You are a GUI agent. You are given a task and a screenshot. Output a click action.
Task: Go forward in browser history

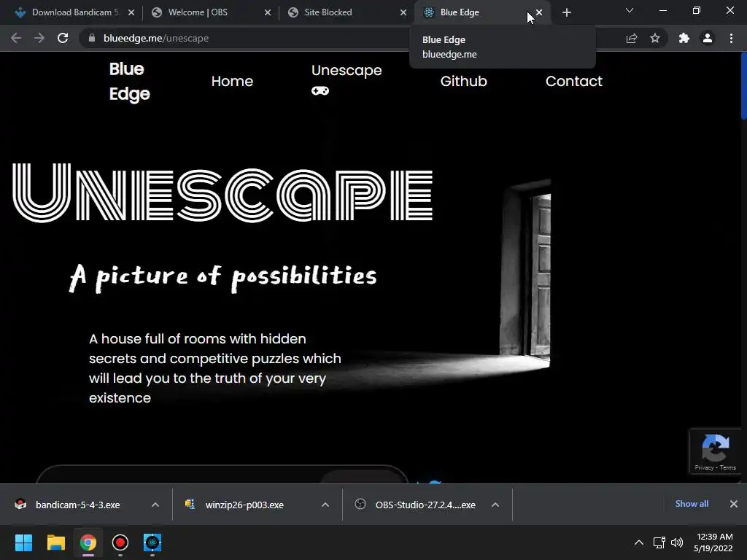coord(39,38)
